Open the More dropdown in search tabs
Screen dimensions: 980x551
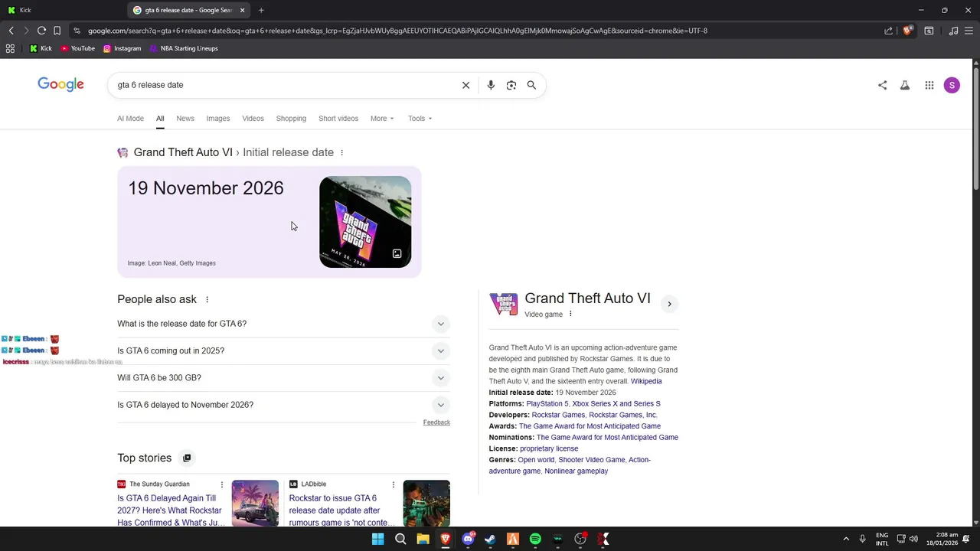pos(382,119)
